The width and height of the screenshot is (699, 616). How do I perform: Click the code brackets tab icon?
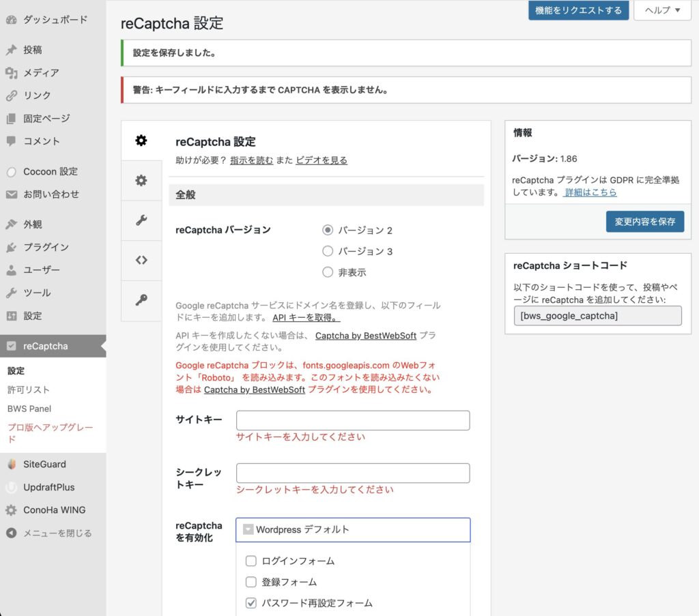141,260
